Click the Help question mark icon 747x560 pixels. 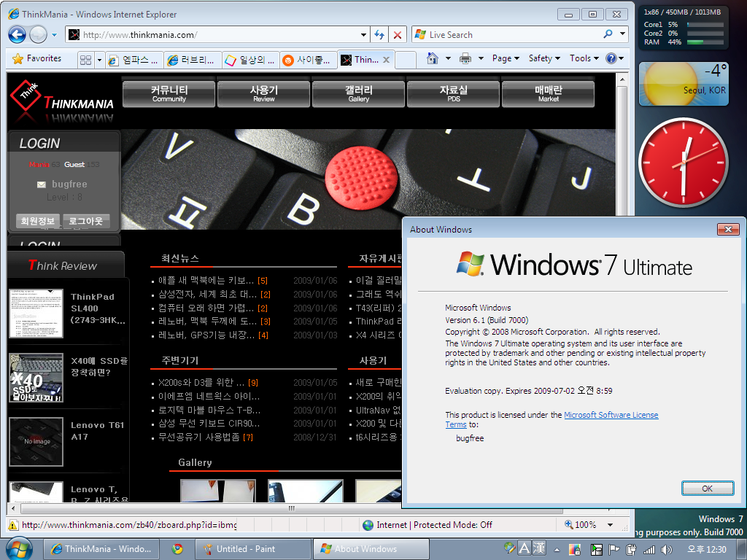[611, 58]
